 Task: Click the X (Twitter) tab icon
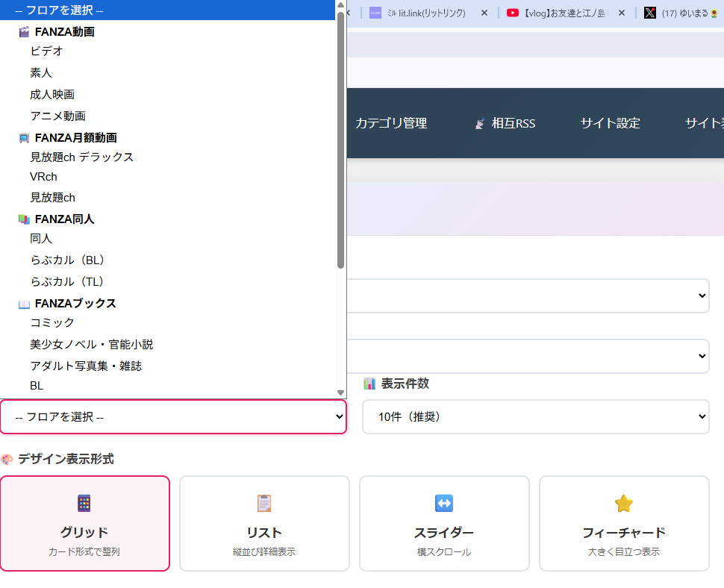[650, 13]
